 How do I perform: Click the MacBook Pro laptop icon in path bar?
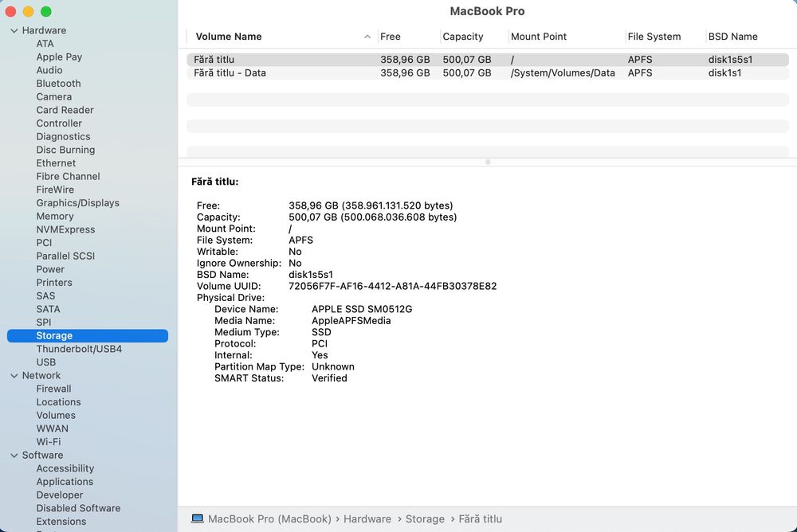coord(197,518)
